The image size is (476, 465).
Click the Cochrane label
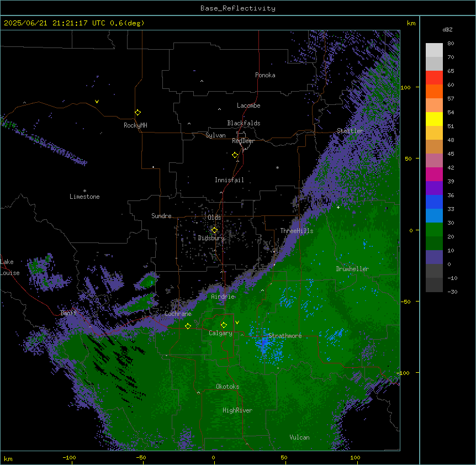click(x=178, y=314)
